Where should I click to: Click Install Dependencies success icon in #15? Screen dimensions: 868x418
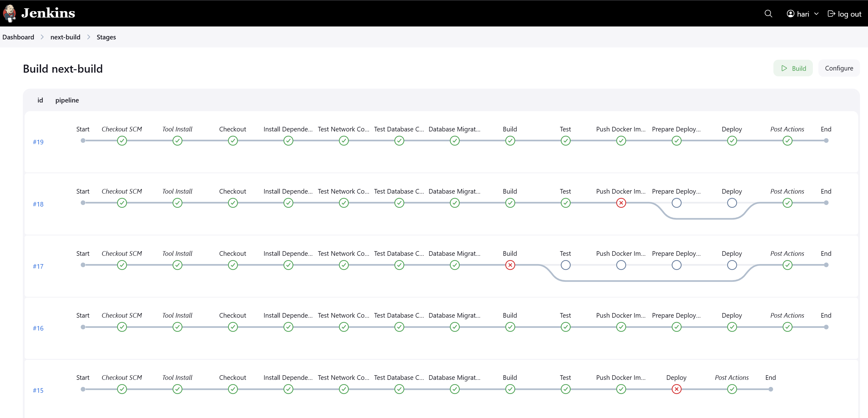(288, 389)
